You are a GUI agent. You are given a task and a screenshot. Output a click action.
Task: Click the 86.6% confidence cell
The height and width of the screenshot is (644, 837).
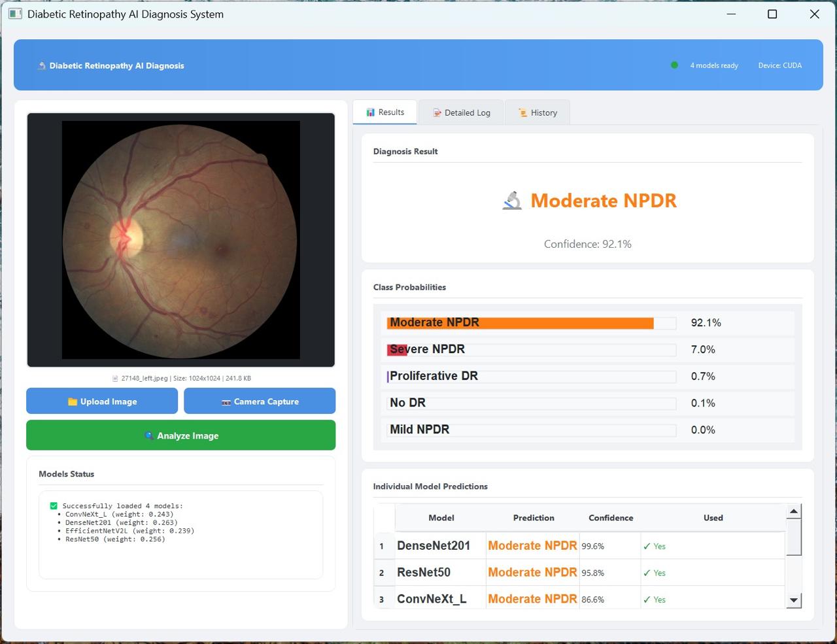coord(610,600)
